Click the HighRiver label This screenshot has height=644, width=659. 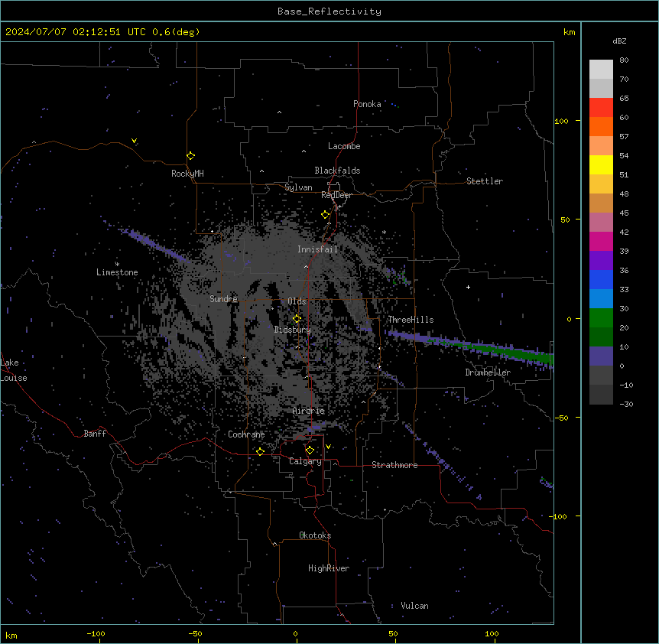tap(329, 568)
